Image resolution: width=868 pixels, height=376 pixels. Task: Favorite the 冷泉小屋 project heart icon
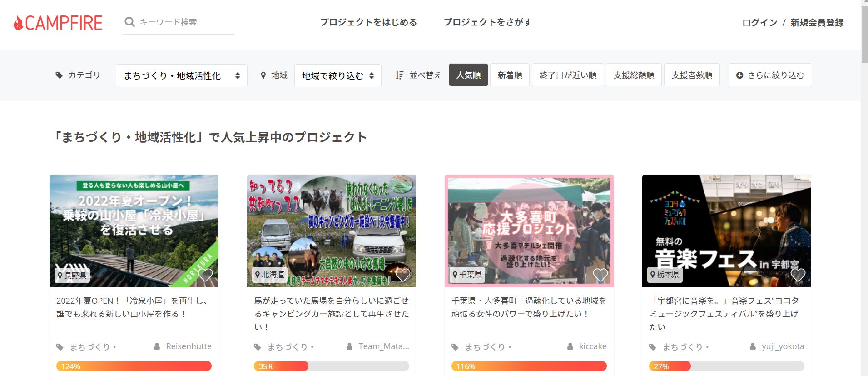tap(205, 275)
